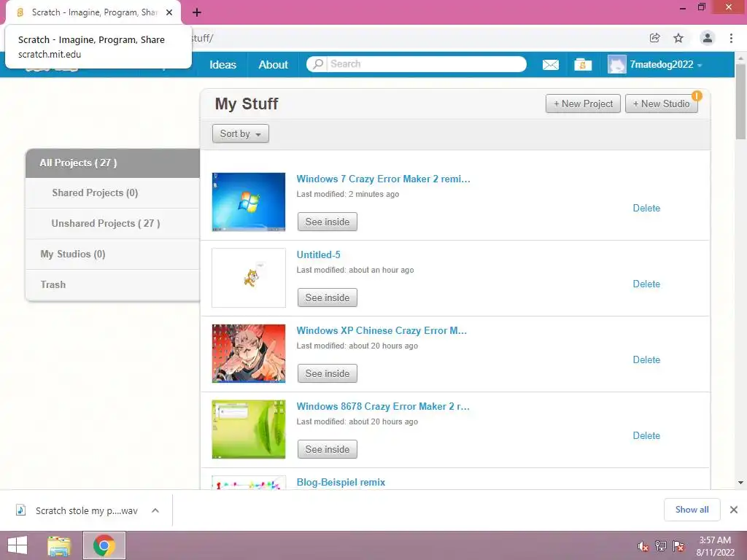
Task: Click the 7matedog2022 profile avatar
Action: pyautogui.click(x=616, y=64)
